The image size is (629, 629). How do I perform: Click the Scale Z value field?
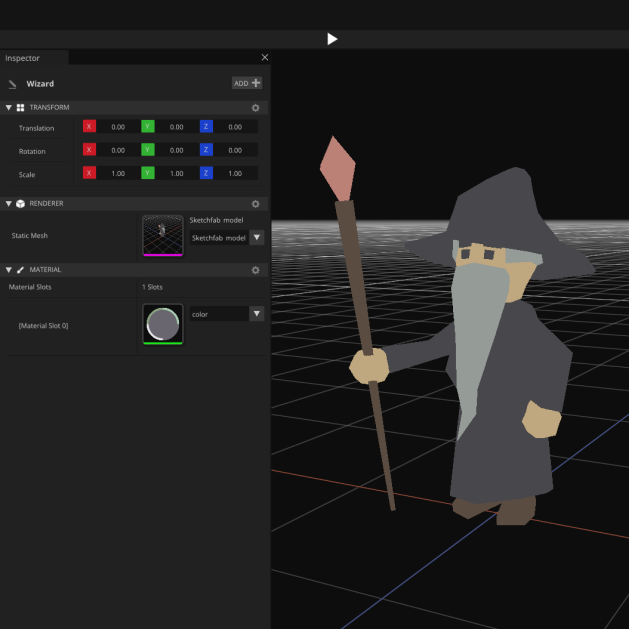tap(234, 173)
